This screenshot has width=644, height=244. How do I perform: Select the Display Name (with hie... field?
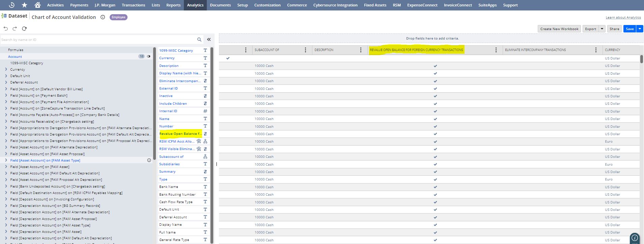(x=180, y=73)
